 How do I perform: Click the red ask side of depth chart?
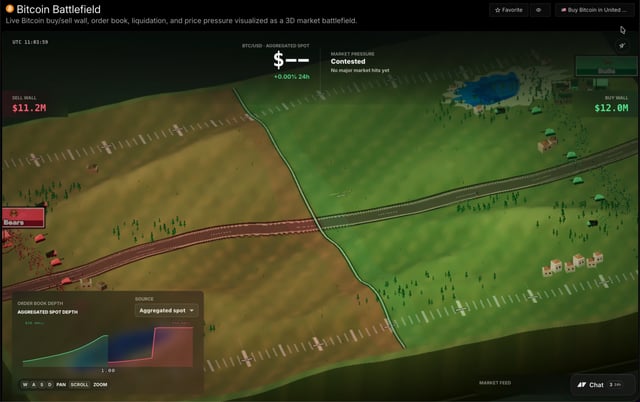tap(150, 346)
